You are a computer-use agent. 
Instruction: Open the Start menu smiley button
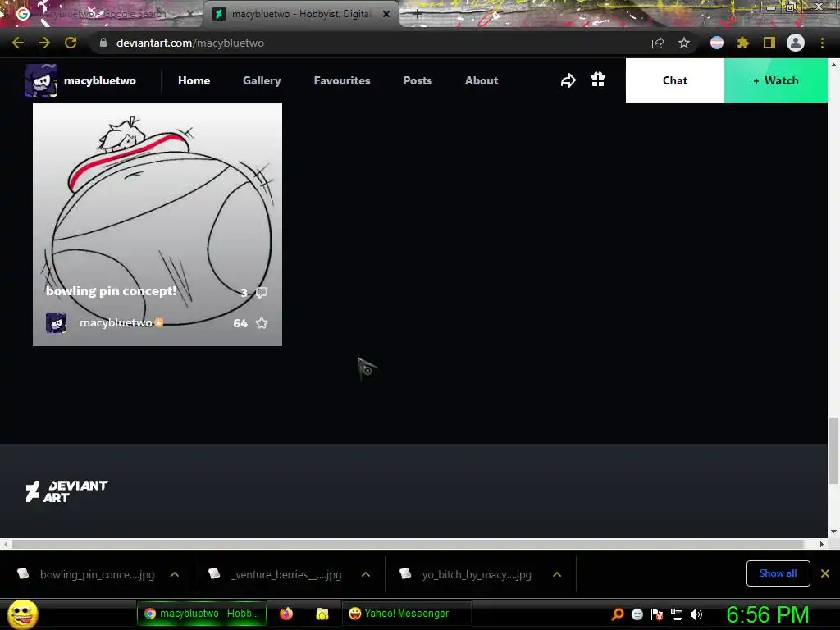point(22,614)
